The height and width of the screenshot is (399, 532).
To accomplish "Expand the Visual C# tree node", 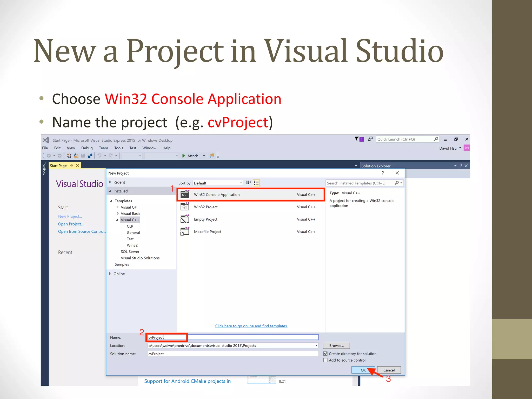I will (118, 207).
